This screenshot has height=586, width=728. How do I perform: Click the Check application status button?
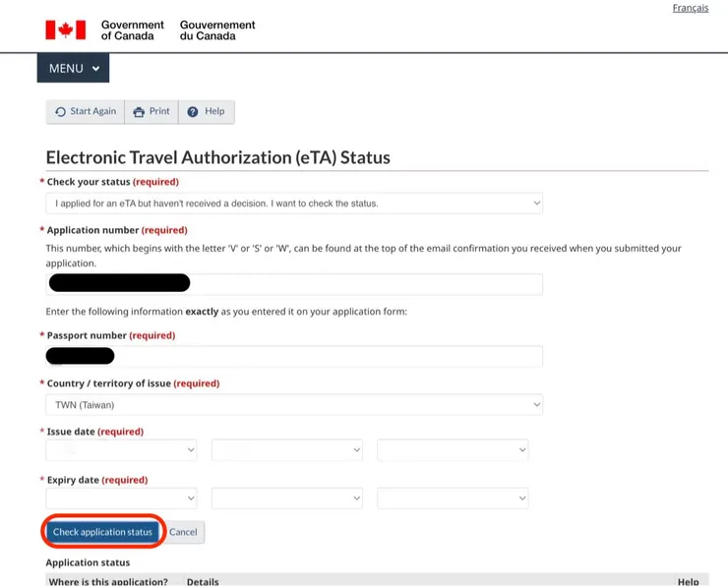[102, 532]
